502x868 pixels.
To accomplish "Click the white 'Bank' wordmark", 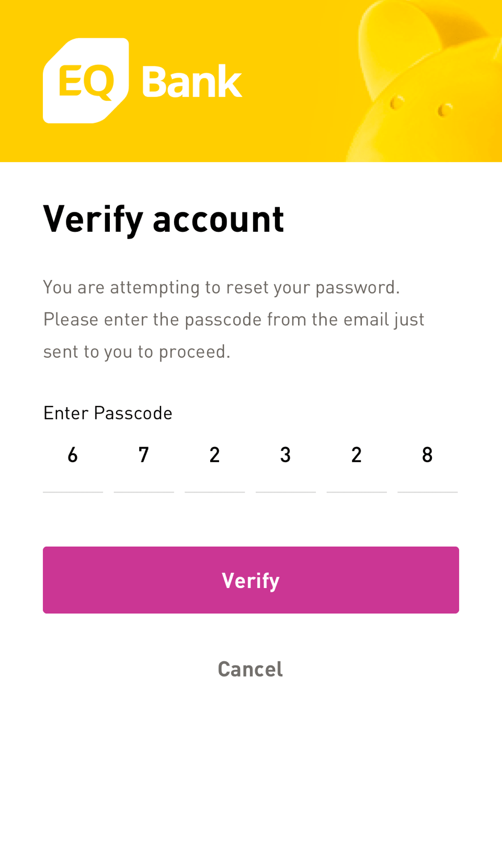I will [191, 82].
